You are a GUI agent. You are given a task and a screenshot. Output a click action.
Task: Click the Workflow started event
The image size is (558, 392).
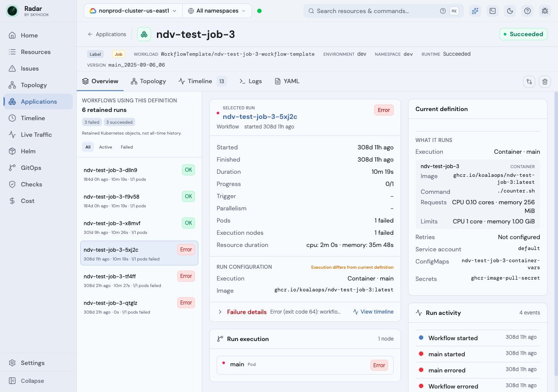click(477, 338)
